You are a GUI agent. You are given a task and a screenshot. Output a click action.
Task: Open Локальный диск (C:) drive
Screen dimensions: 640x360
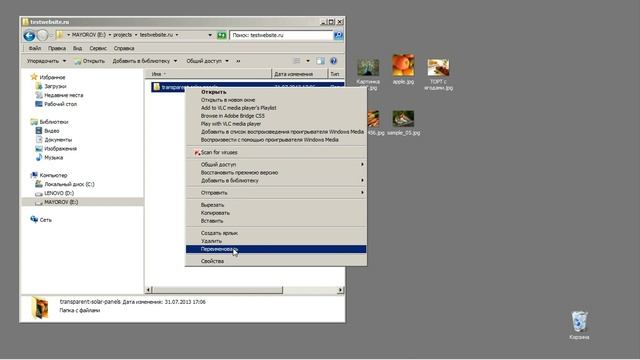pyautogui.click(x=65, y=184)
